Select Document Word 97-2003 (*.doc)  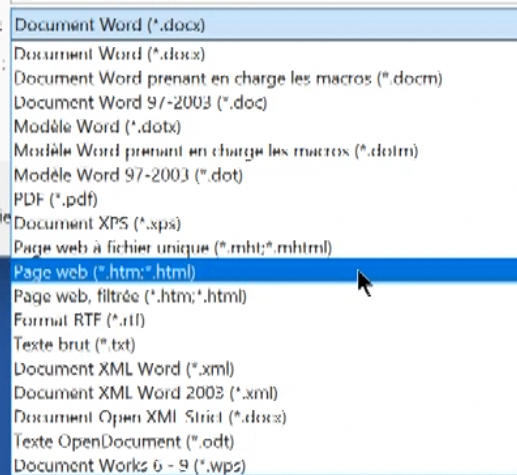click(x=264, y=103)
